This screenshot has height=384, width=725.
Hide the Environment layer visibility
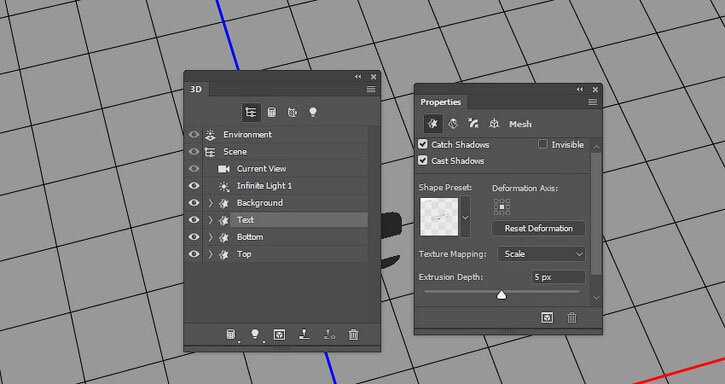[x=194, y=135]
